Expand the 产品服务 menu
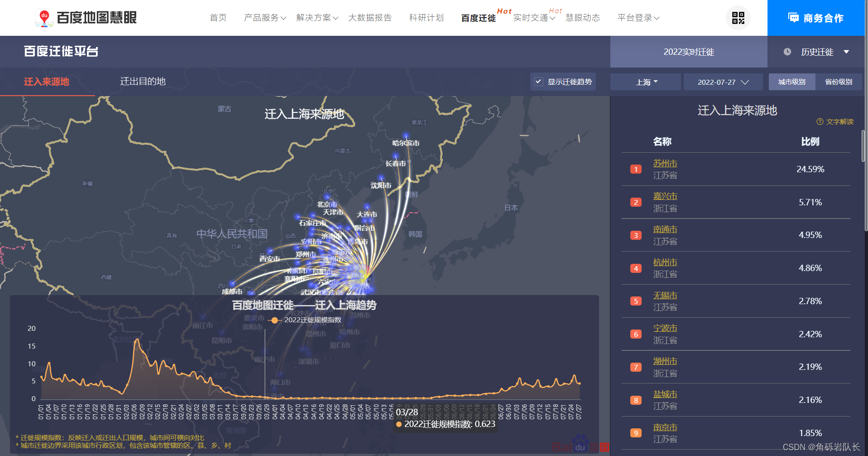The image size is (868, 456). [265, 18]
